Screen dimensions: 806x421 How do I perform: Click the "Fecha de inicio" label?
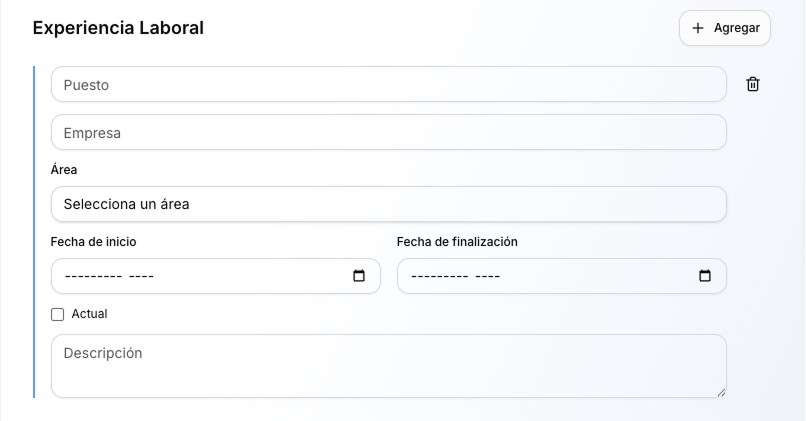94,242
